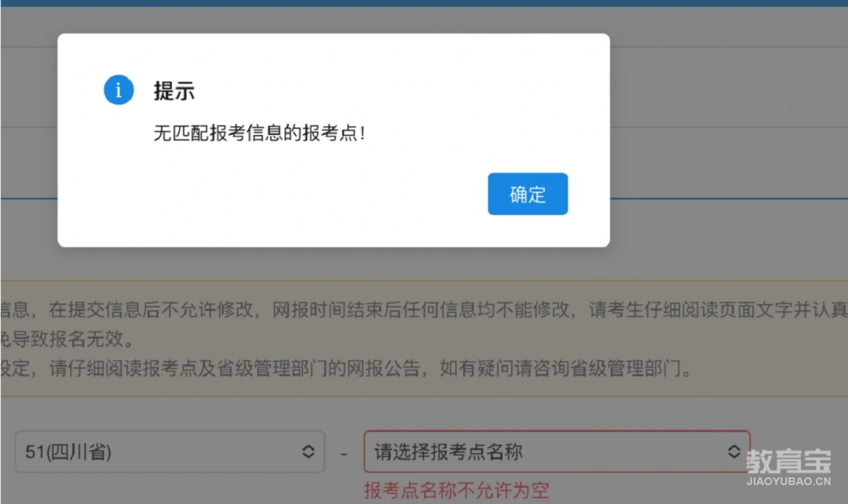Image resolution: width=848 pixels, height=504 pixels.
Task: Click the dash between the two dropdowns
Action: pyautogui.click(x=344, y=454)
